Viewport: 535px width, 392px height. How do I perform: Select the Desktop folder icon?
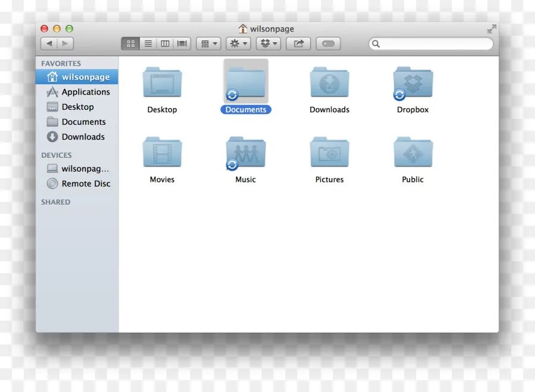click(x=162, y=82)
